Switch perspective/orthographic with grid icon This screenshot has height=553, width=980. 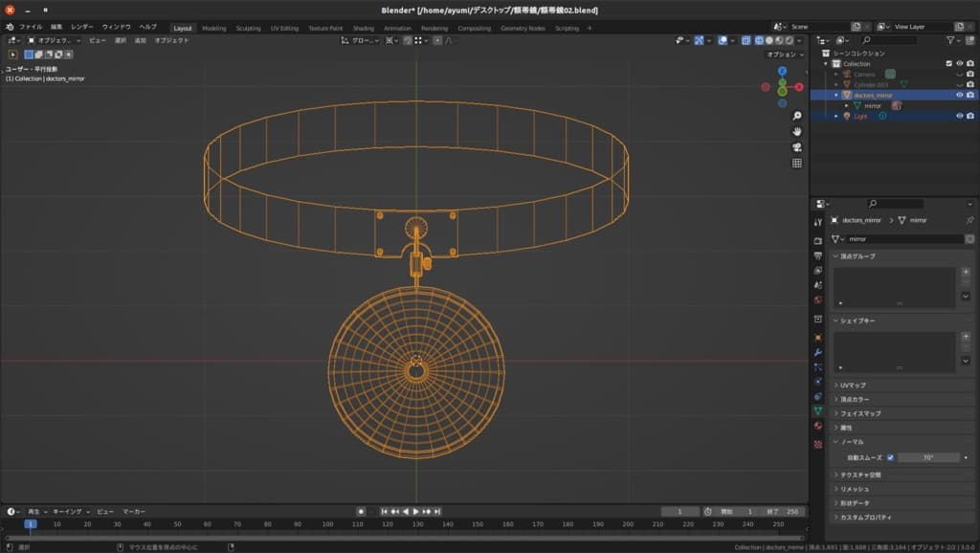(x=797, y=163)
